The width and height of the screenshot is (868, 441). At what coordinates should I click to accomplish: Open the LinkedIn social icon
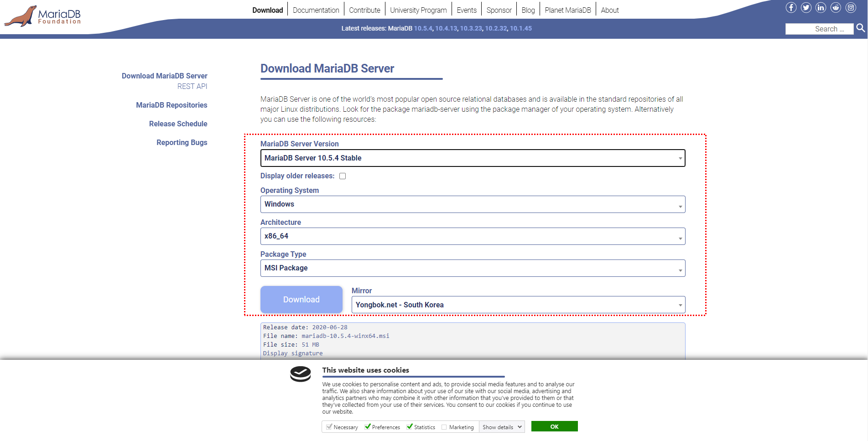tap(821, 7)
